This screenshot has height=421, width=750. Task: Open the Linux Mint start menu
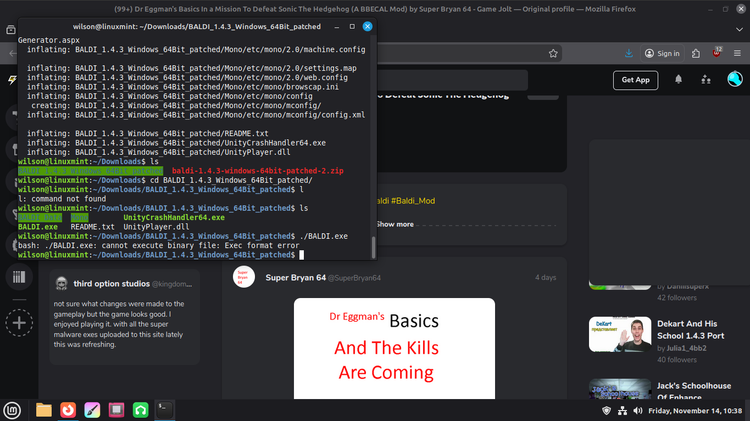(x=12, y=410)
